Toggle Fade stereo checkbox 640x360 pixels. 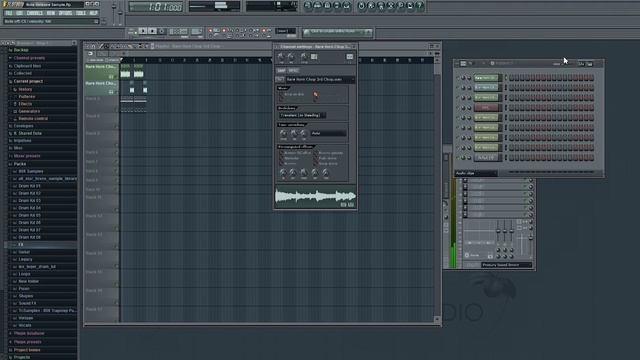pyautogui.click(x=316, y=158)
